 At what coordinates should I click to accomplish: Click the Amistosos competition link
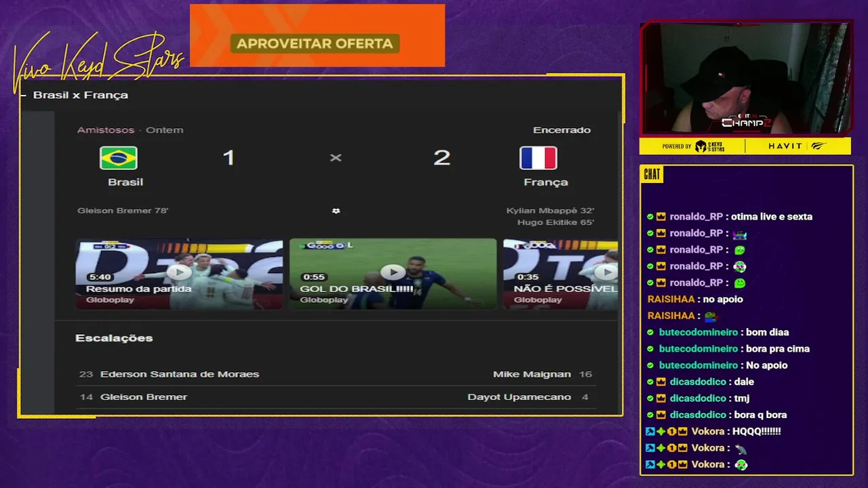[x=106, y=129]
